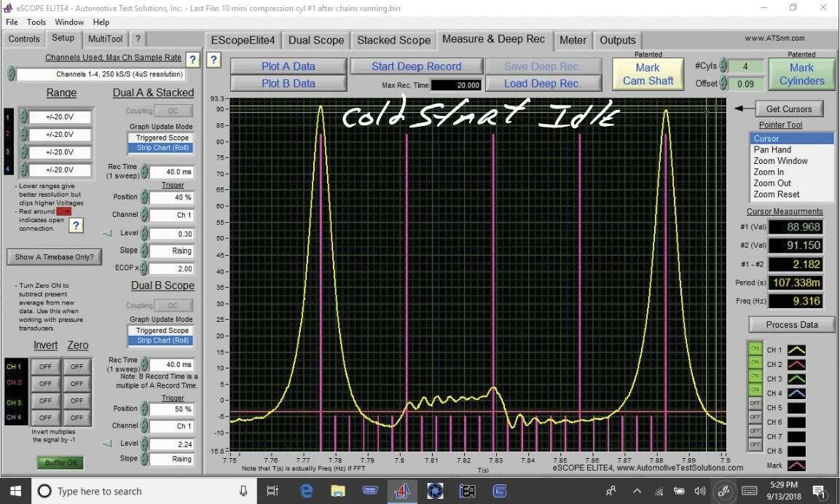Select the Zoom In pointer tool
This screenshot has width=840, height=504.
pyautogui.click(x=791, y=172)
